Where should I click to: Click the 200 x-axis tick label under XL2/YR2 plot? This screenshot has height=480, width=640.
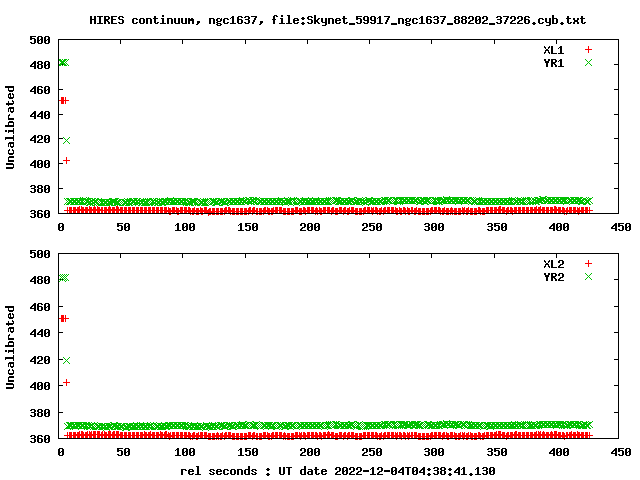tap(310, 453)
